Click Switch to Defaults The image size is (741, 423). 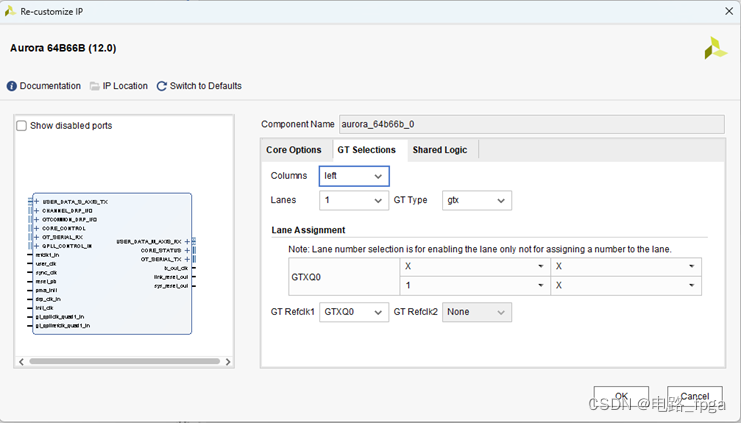(206, 86)
